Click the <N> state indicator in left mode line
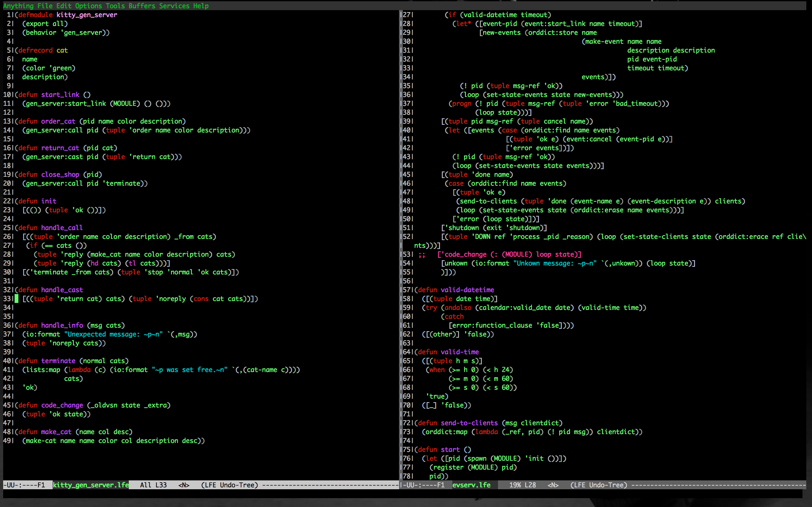 tap(184, 485)
